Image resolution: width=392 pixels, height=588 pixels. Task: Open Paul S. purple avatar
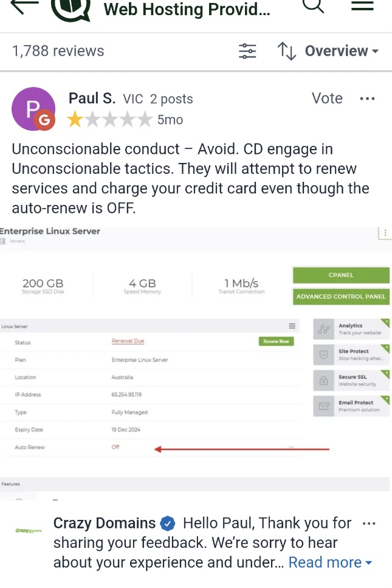coord(33,109)
